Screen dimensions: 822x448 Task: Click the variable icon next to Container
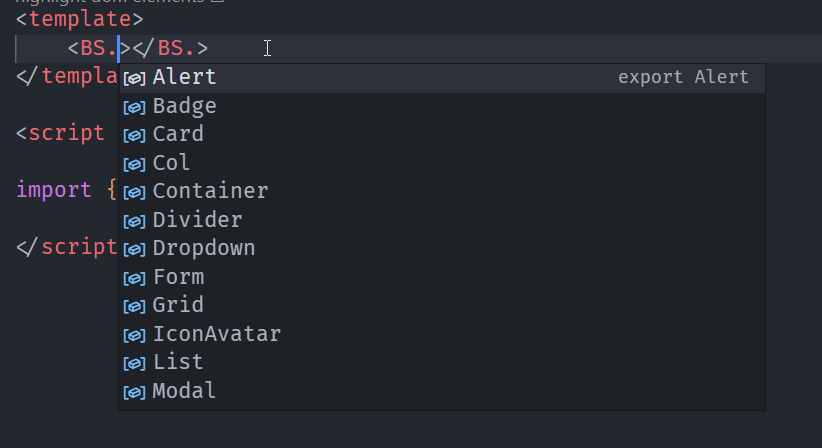pos(134,193)
